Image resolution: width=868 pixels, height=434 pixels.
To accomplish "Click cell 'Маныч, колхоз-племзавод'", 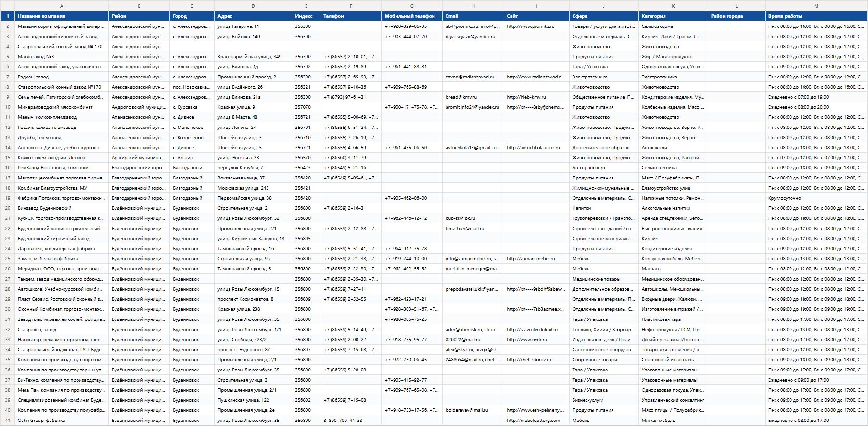I will click(62, 117).
